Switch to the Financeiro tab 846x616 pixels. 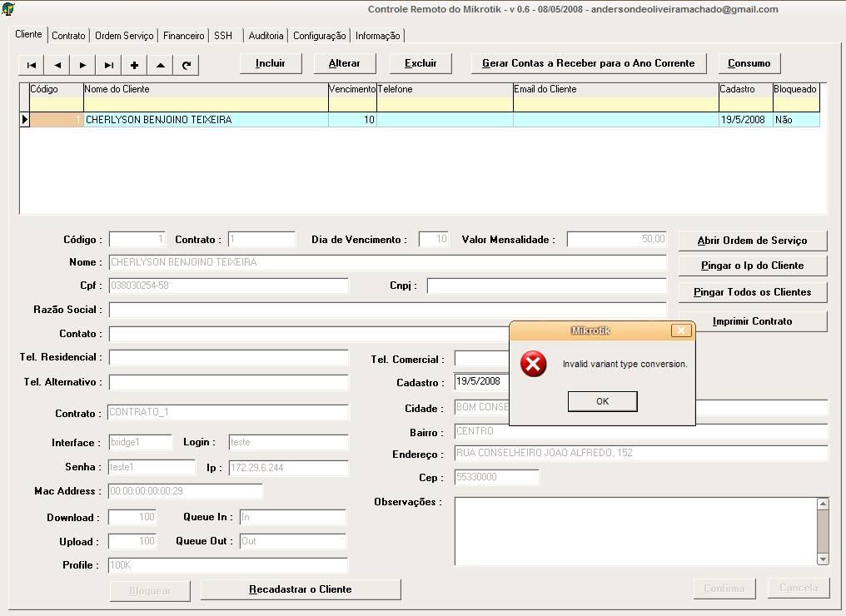click(183, 36)
